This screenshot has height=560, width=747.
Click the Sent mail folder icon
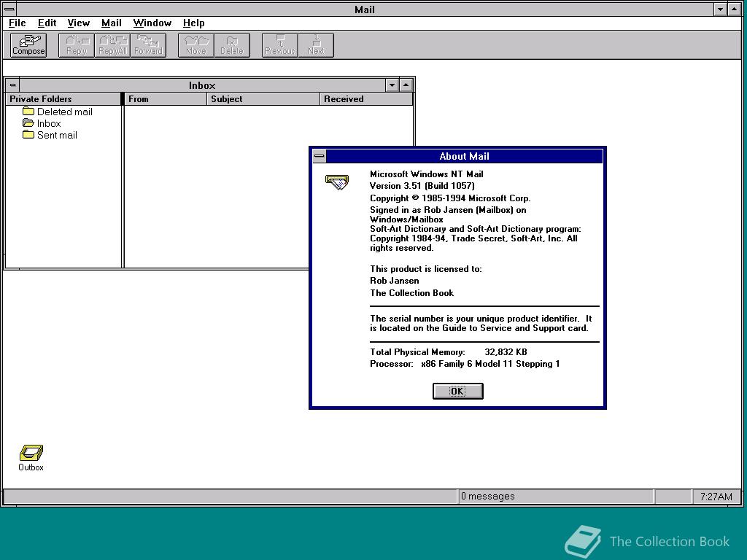pos(28,135)
